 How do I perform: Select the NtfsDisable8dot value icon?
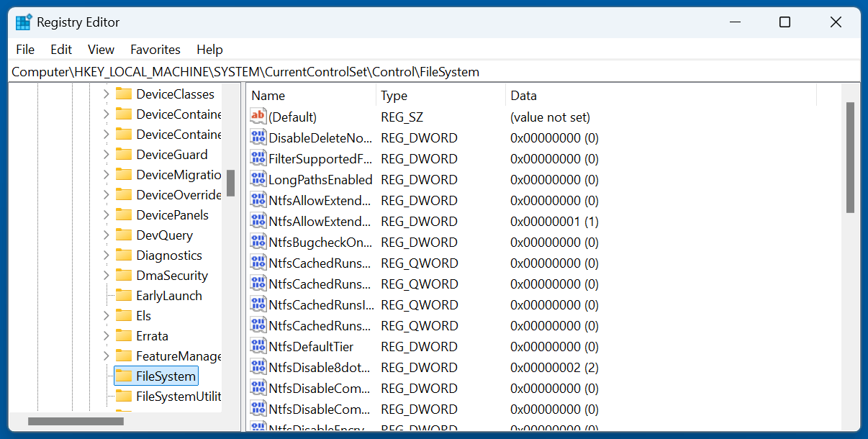coord(258,367)
